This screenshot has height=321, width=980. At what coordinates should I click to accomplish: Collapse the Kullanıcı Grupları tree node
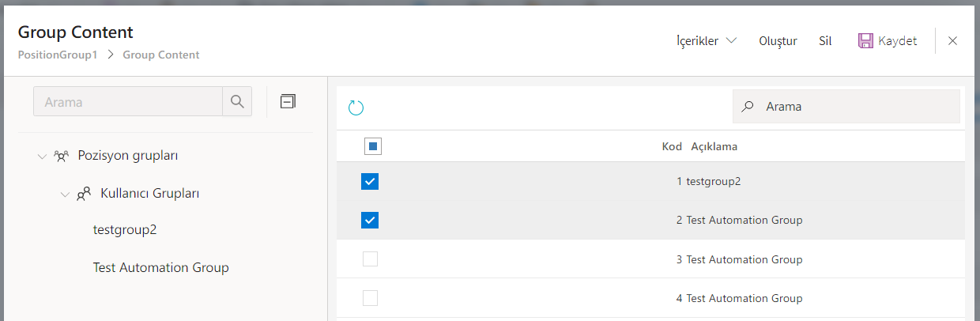click(x=65, y=194)
